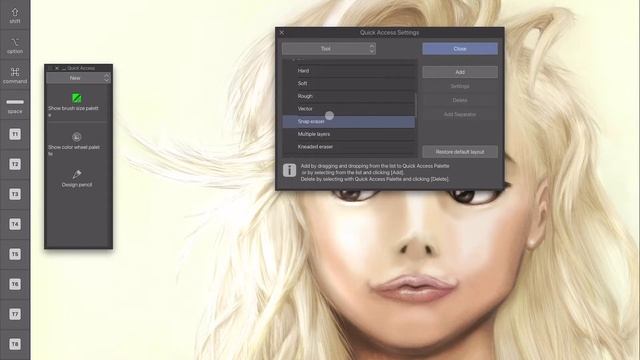The image size is (640, 360).
Task: Click the Show color wheel palette icon
Action: click(x=76, y=137)
